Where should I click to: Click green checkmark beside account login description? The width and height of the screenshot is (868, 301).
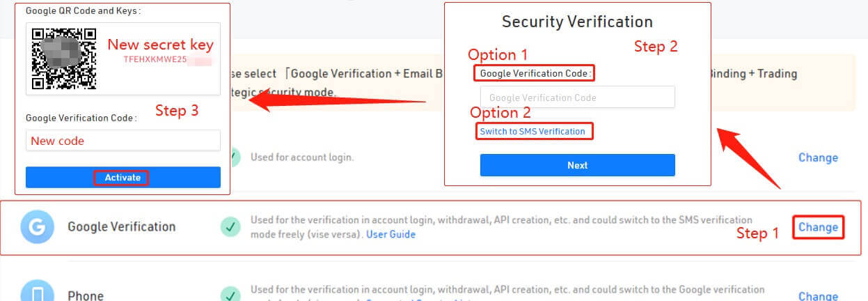pos(235,157)
